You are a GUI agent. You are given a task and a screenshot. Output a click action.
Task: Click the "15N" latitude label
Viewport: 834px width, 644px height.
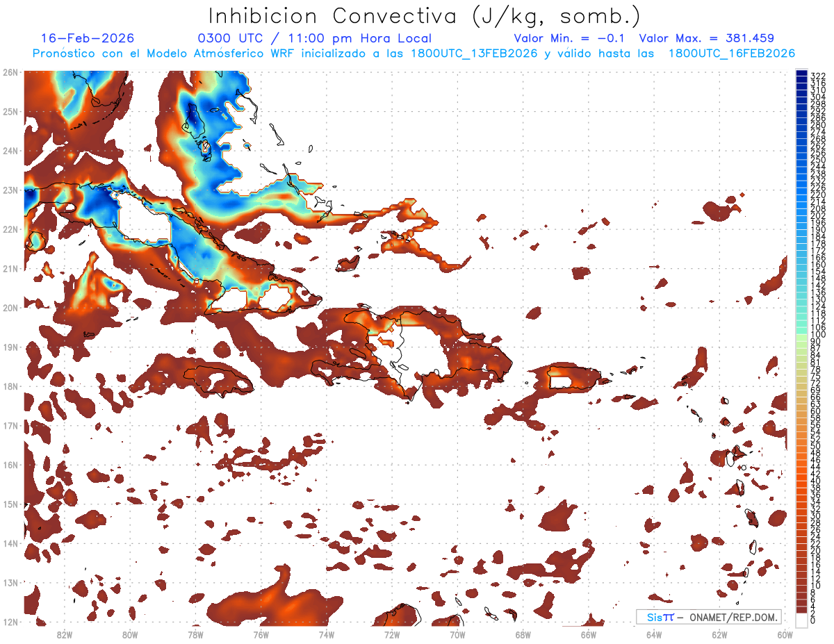[10, 504]
